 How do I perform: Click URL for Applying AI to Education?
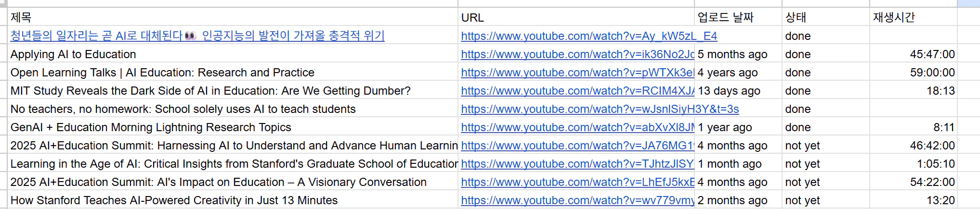[577, 54]
